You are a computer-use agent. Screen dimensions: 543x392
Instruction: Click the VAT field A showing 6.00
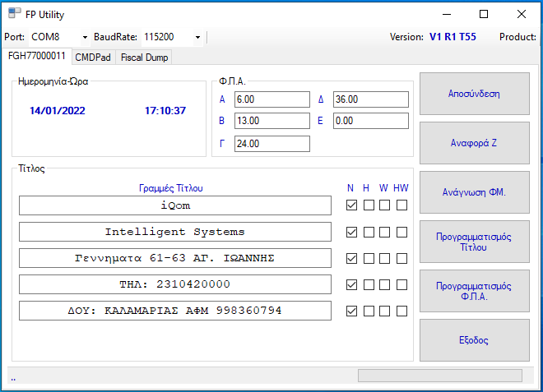pos(271,99)
